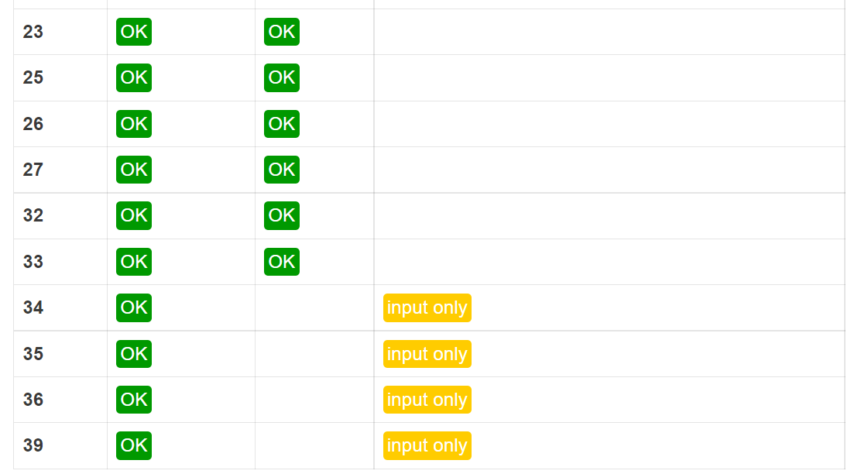Click the "input only" badge in row 36
868x474 pixels.
[x=427, y=400]
